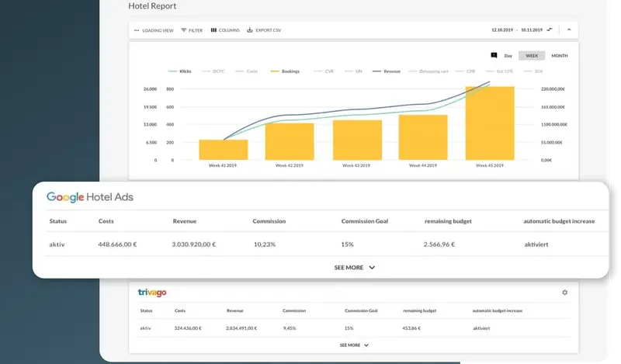Toggle the Øshopping cart legend series

[x=428, y=71]
